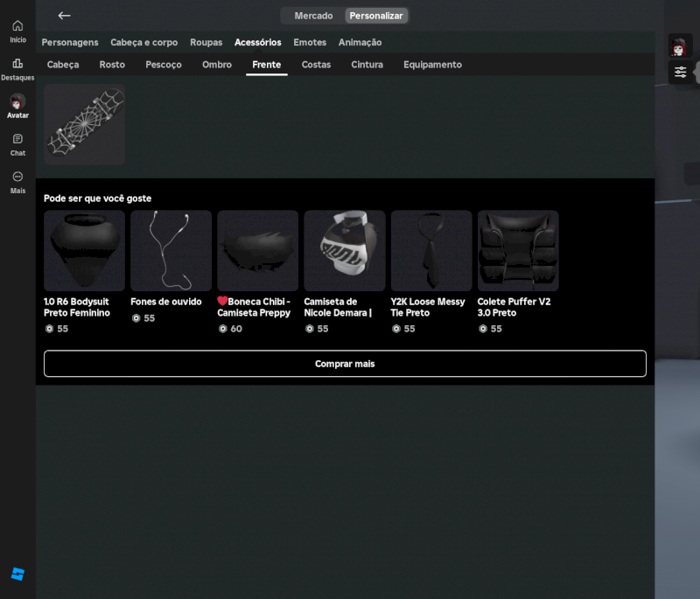Image resolution: width=700 pixels, height=599 pixels.
Task: Click Y2K Loose Messy Tie thumbnail
Action: tap(431, 251)
